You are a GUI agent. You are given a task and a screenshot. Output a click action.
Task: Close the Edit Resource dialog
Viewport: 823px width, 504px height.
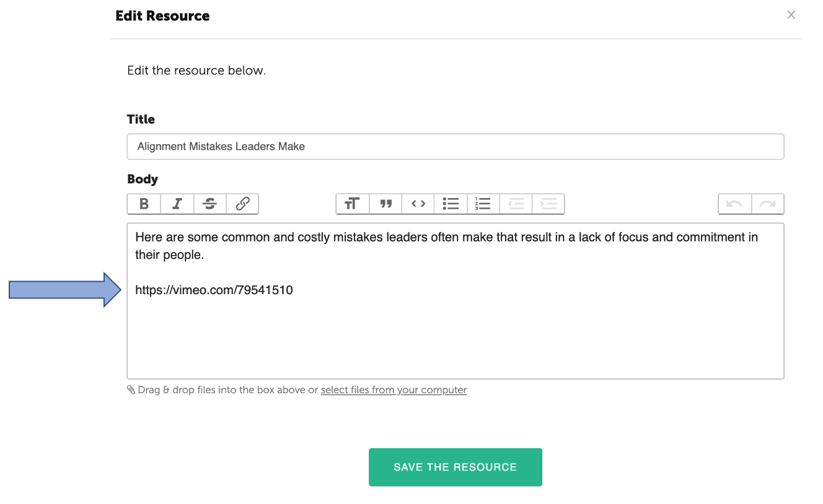[791, 15]
